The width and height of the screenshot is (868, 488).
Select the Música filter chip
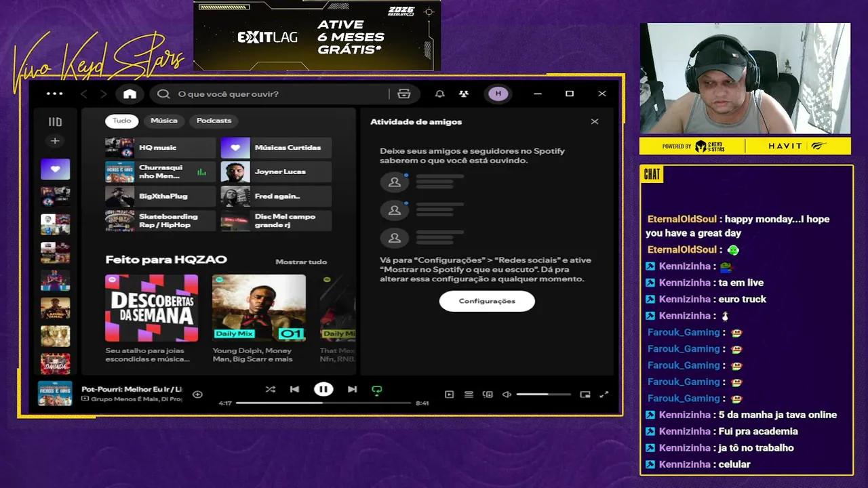(x=164, y=121)
